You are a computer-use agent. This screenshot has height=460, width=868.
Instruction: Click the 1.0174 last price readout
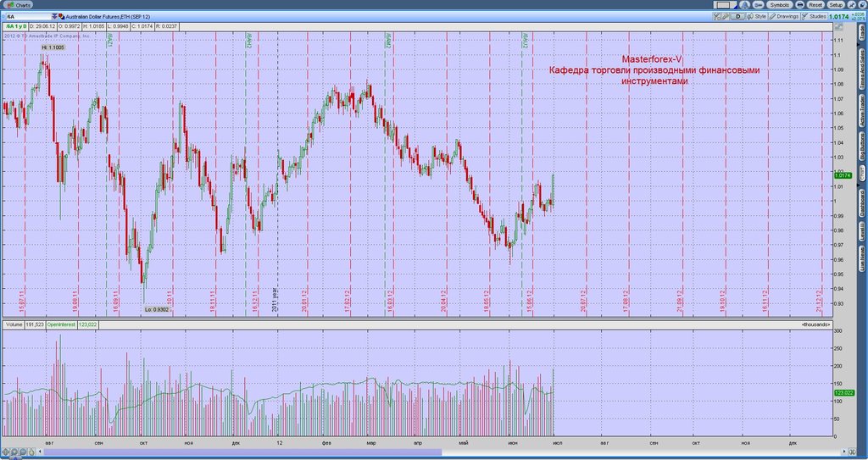click(x=838, y=17)
